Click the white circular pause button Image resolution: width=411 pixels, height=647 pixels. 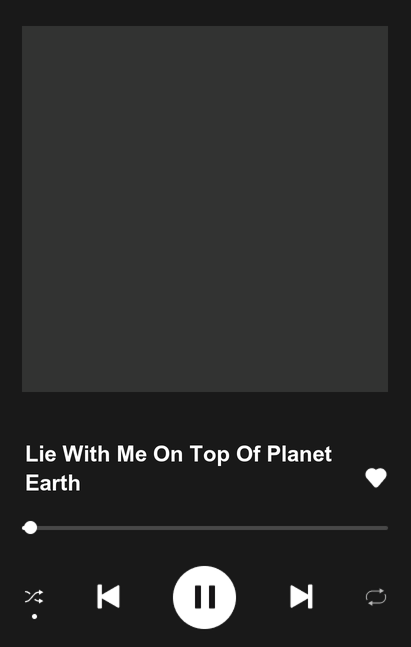[204, 597]
